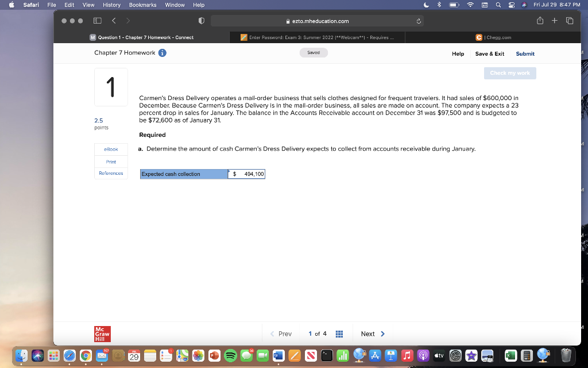Launch Siri from the Dock
Viewport: 588px width, 368px height.
[x=37, y=355]
